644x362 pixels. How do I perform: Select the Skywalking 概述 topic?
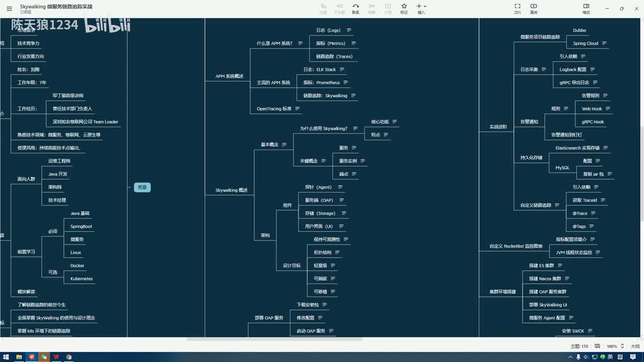point(231,190)
